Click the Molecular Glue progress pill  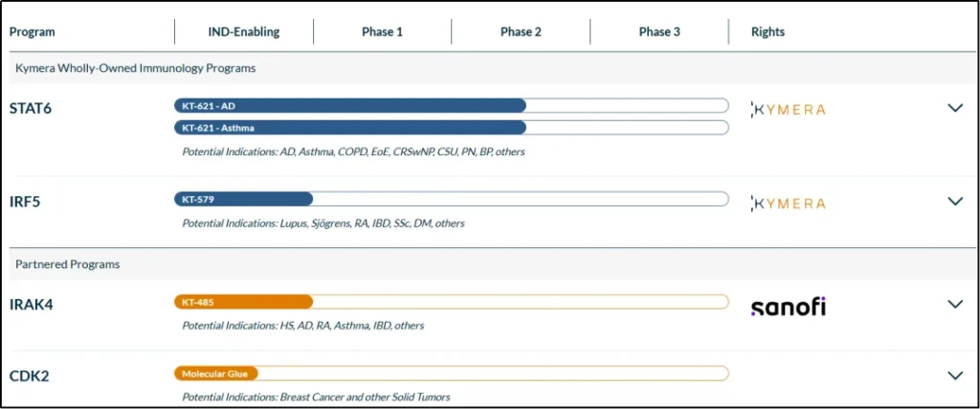pos(216,374)
